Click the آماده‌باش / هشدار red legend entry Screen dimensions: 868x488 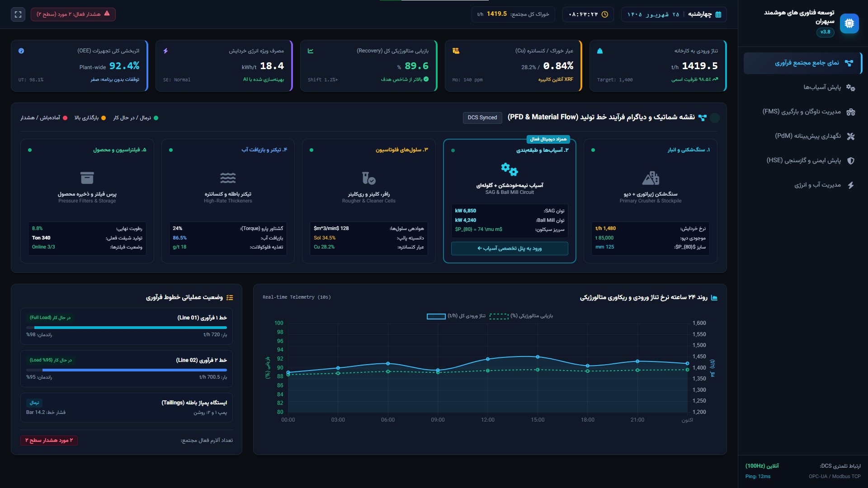[44, 118]
